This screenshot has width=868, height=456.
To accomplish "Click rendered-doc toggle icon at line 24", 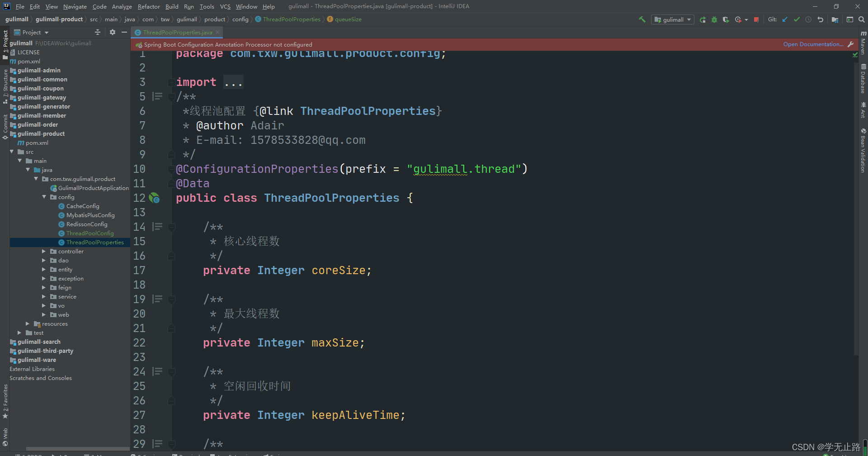I will (157, 371).
